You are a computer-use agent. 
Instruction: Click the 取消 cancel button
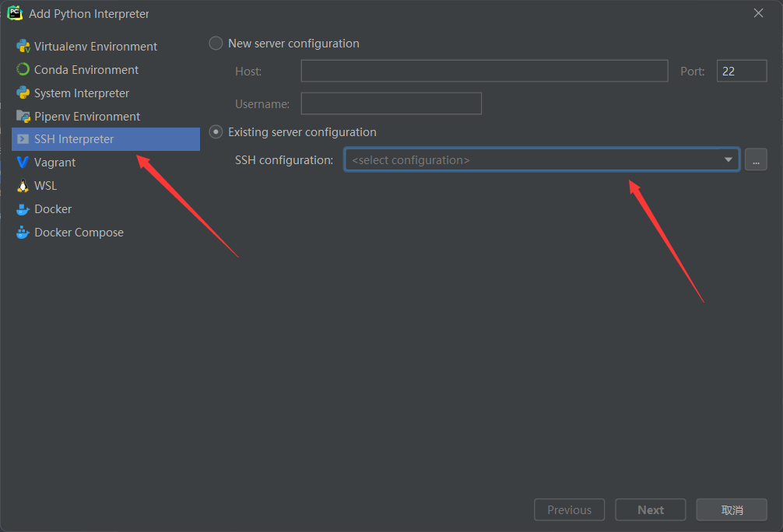[732, 509]
